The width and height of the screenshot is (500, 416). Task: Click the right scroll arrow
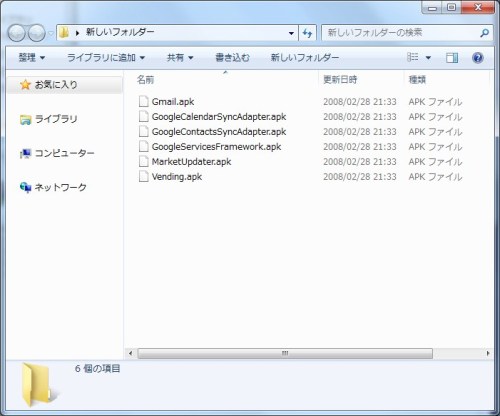point(488,353)
